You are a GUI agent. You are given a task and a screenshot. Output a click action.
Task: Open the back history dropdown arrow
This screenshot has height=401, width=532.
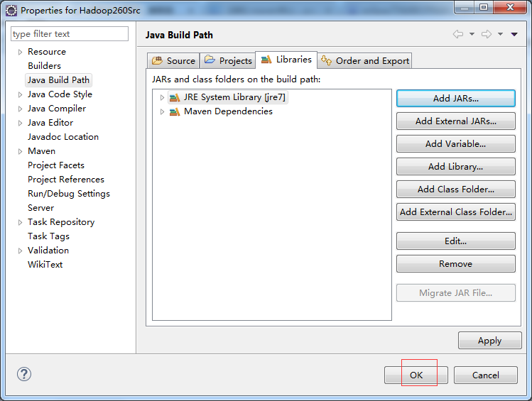tap(472, 34)
